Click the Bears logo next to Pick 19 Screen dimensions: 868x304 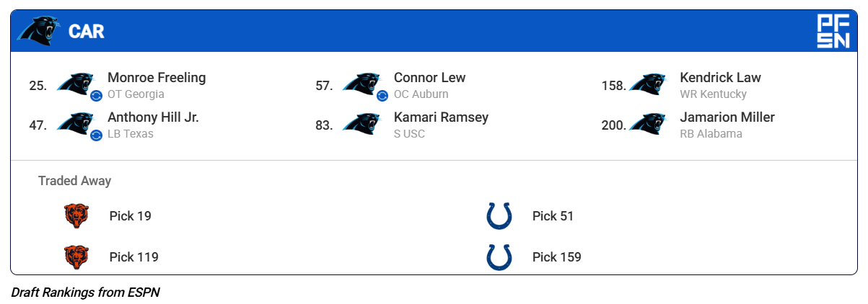pyautogui.click(x=76, y=216)
